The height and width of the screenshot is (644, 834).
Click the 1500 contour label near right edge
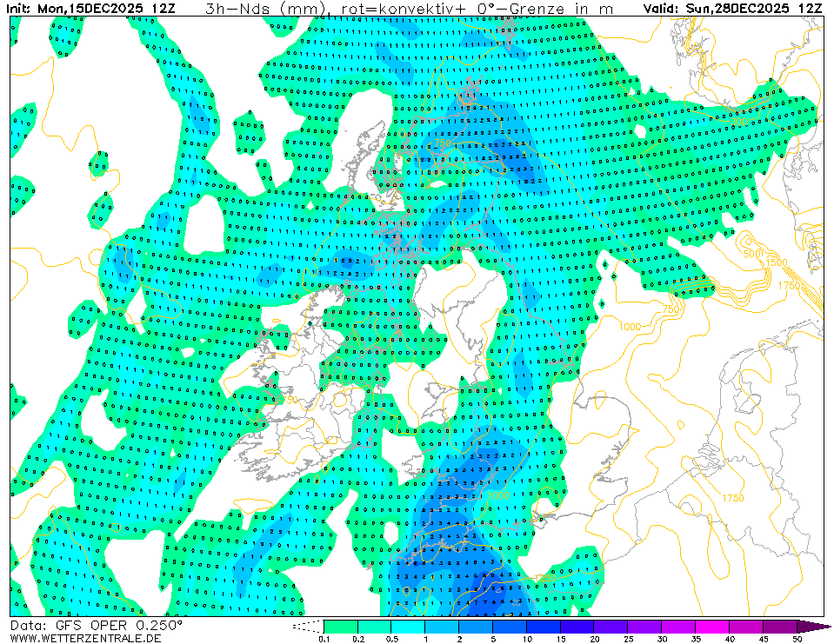tap(777, 262)
